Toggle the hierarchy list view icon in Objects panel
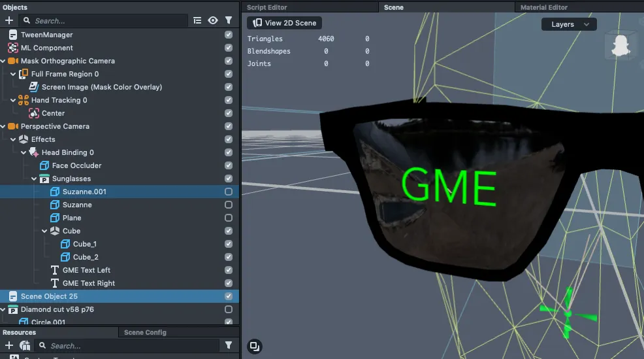644x359 pixels. pyautogui.click(x=197, y=20)
